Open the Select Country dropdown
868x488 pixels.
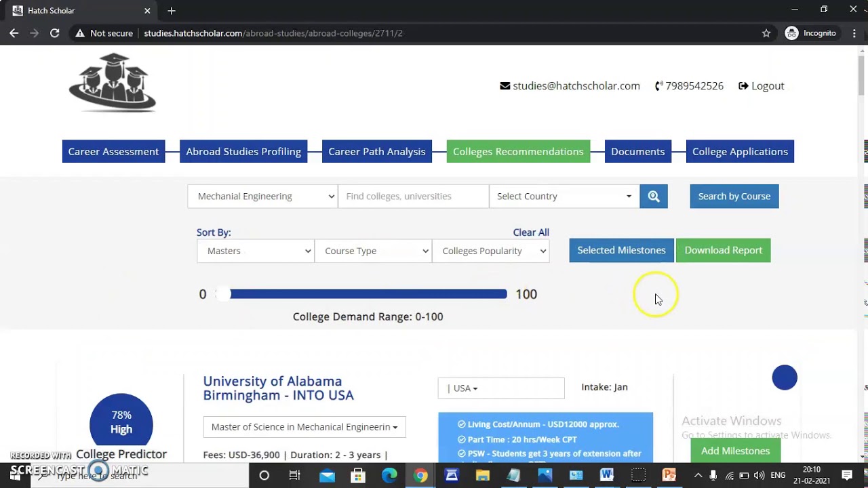564,196
